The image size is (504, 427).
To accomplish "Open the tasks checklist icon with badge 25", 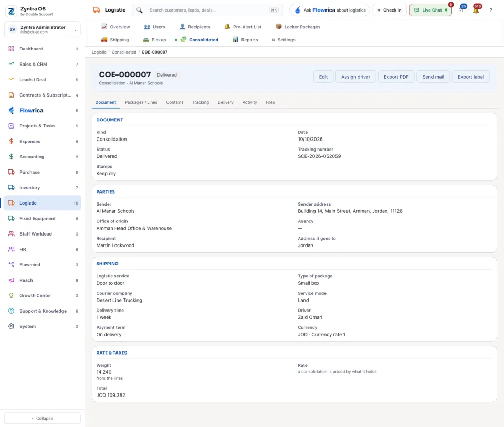I will 461,10.
